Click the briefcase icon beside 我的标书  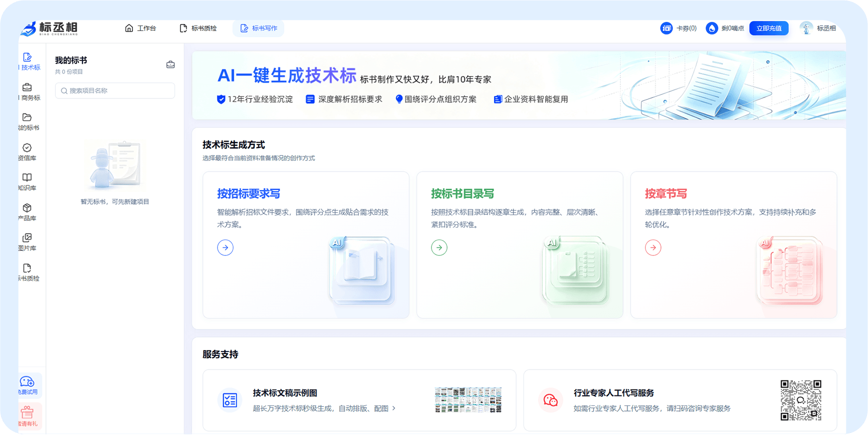170,64
